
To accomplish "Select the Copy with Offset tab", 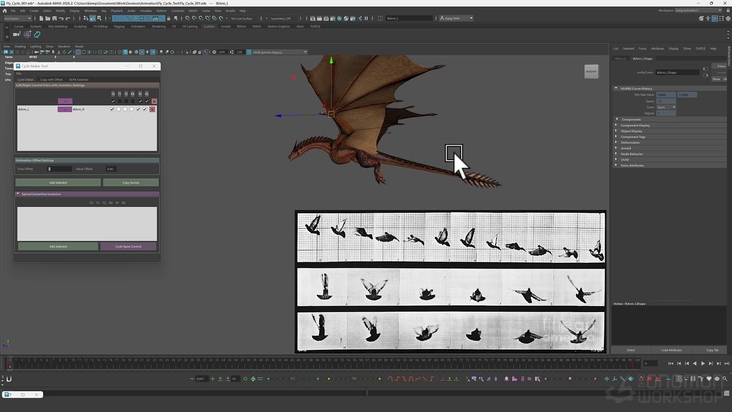I will click(51, 80).
